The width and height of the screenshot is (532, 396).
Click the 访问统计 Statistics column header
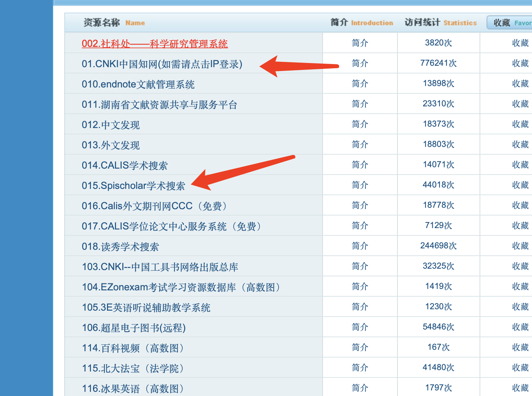point(441,23)
